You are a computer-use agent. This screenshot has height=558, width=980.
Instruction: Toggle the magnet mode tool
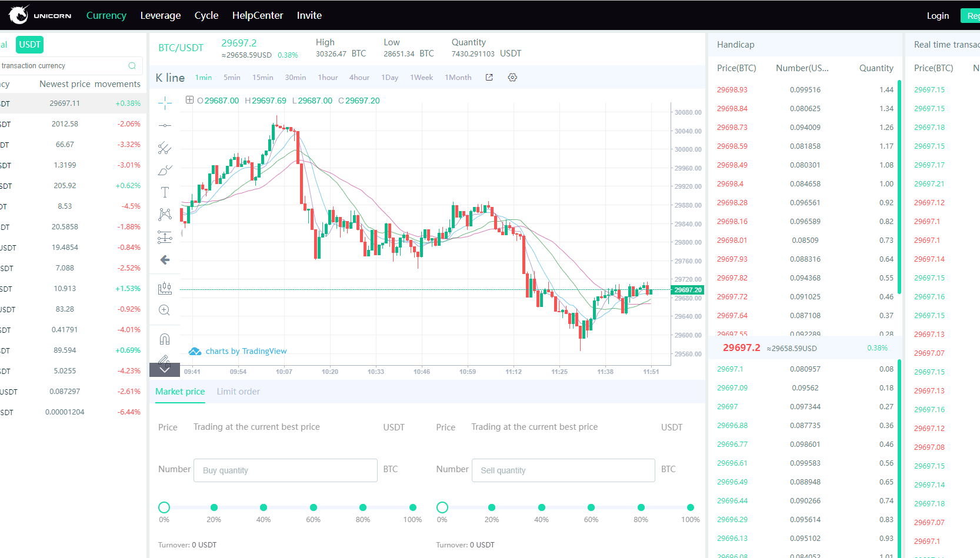pos(165,339)
